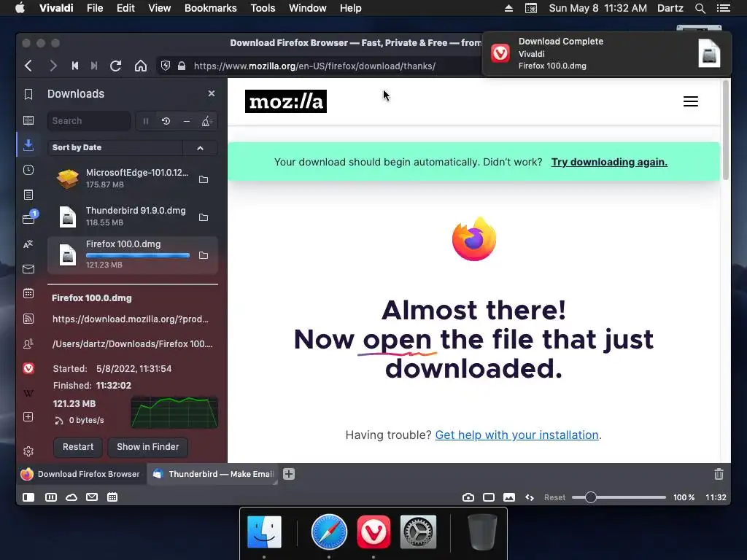Add a new web panel
Viewport: 747px width, 560px height.
[28, 417]
